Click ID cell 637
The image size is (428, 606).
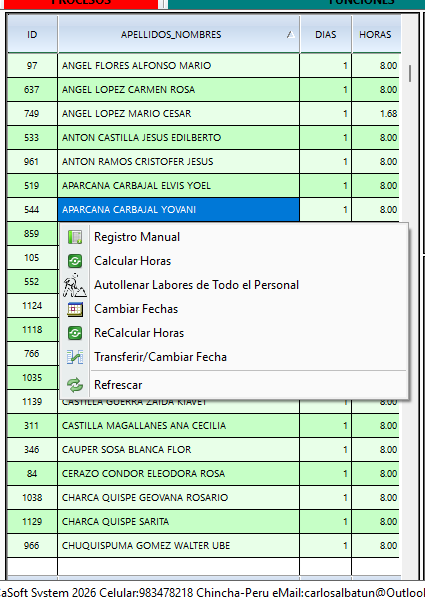(32, 89)
